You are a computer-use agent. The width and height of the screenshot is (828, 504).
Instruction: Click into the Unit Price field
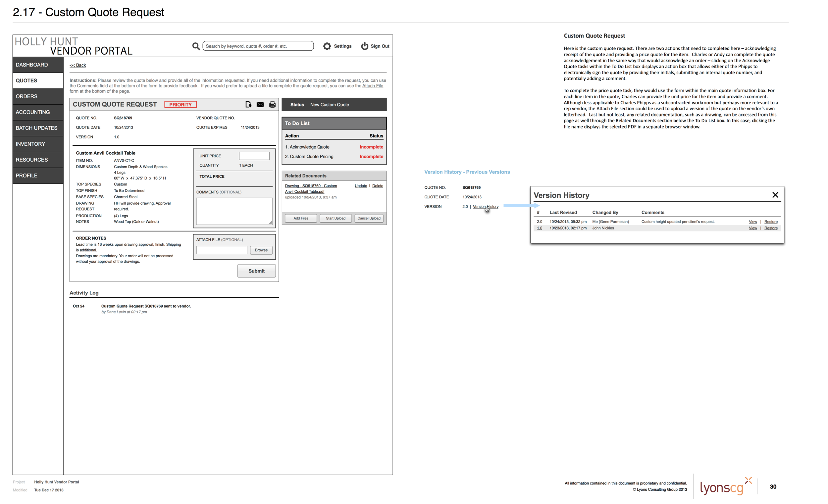[254, 156]
